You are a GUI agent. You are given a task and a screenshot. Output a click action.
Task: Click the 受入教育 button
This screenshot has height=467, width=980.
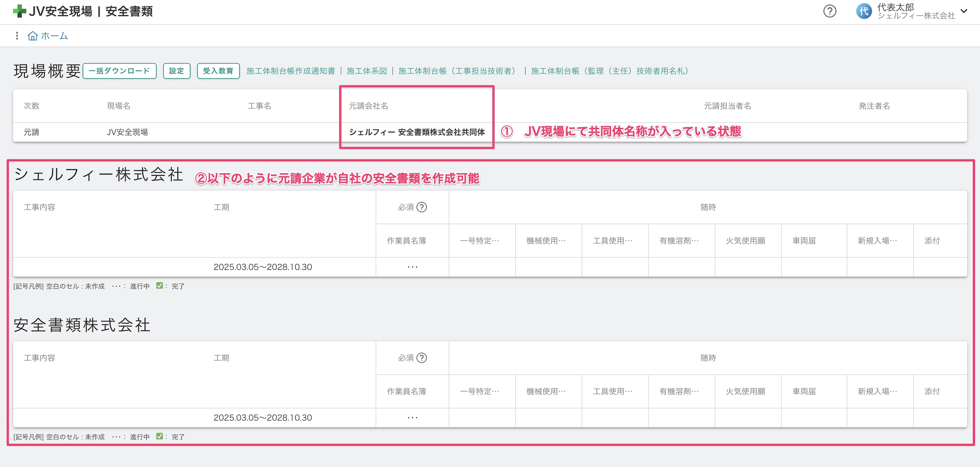218,71
